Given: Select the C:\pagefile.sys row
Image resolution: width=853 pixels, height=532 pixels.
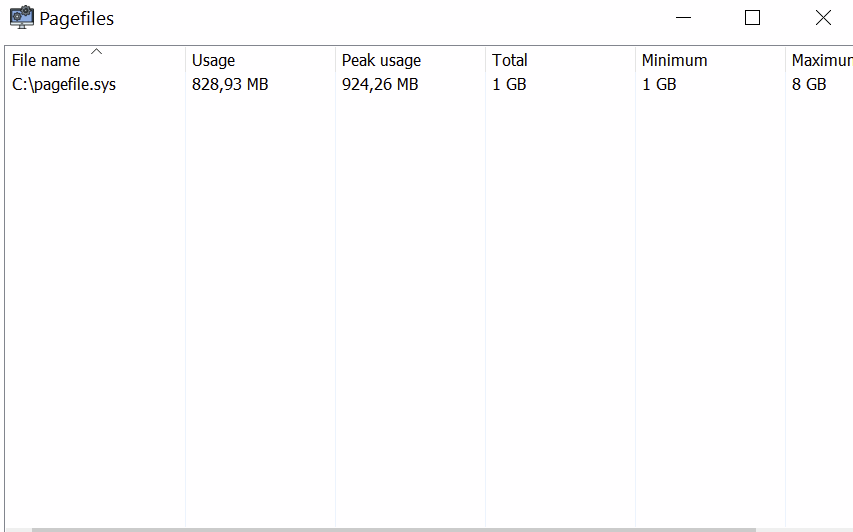Looking at the screenshot, I should (64, 85).
